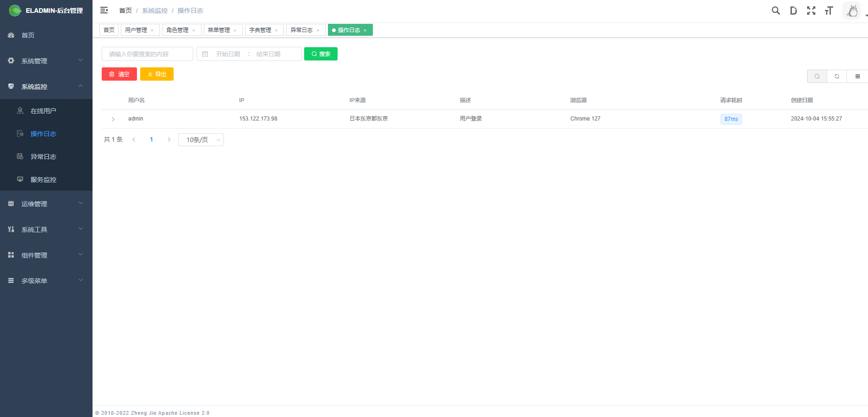Image resolution: width=868 pixels, height=417 pixels.
Task: Click the 组件管理 grid icon
Action: point(11,255)
